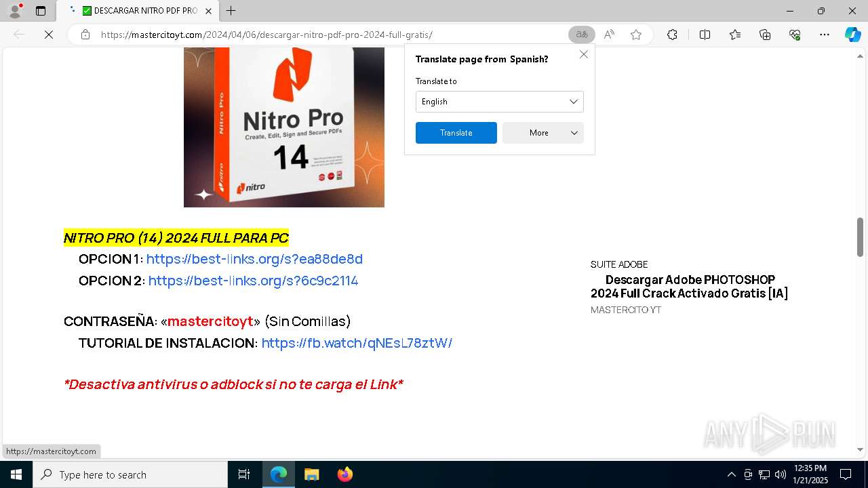The image size is (868, 488).
Task: Expand the Translate to language dropdown
Action: 499,102
